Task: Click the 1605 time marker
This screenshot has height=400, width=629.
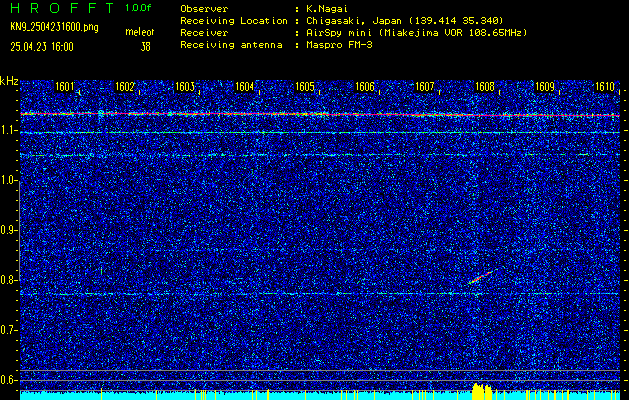Action: [305, 87]
